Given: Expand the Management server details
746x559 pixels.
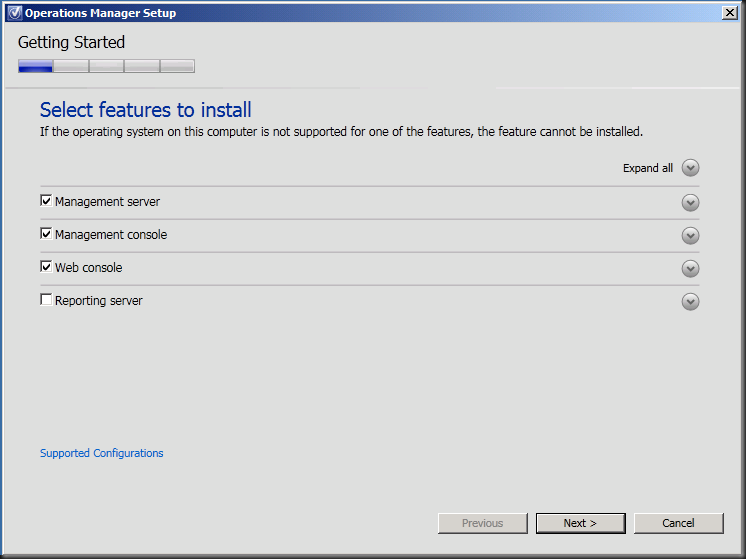Looking at the screenshot, I should tap(690, 202).
